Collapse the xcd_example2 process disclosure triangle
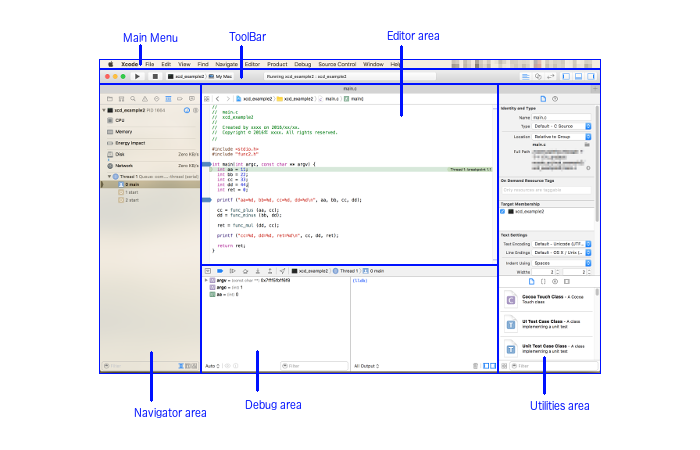This screenshot has height=450, width=700. tap(104, 110)
